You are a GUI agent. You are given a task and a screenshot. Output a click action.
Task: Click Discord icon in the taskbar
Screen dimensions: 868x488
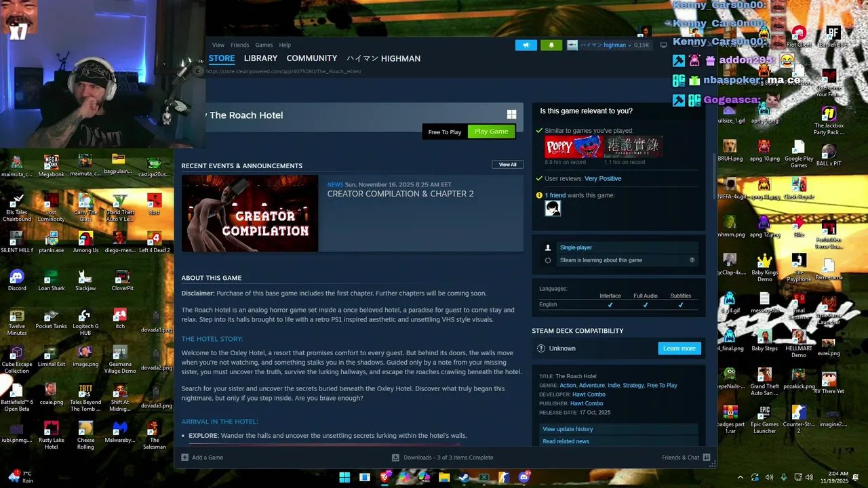pyautogui.click(x=524, y=477)
